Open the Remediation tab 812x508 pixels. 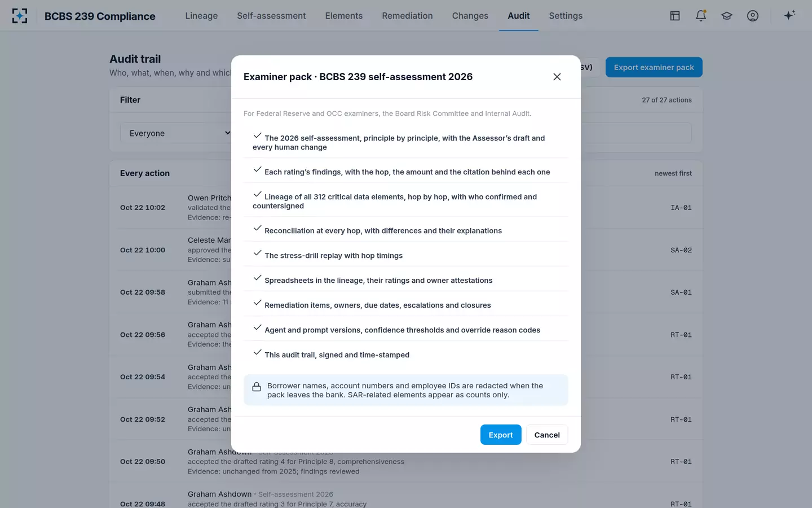[x=407, y=16]
